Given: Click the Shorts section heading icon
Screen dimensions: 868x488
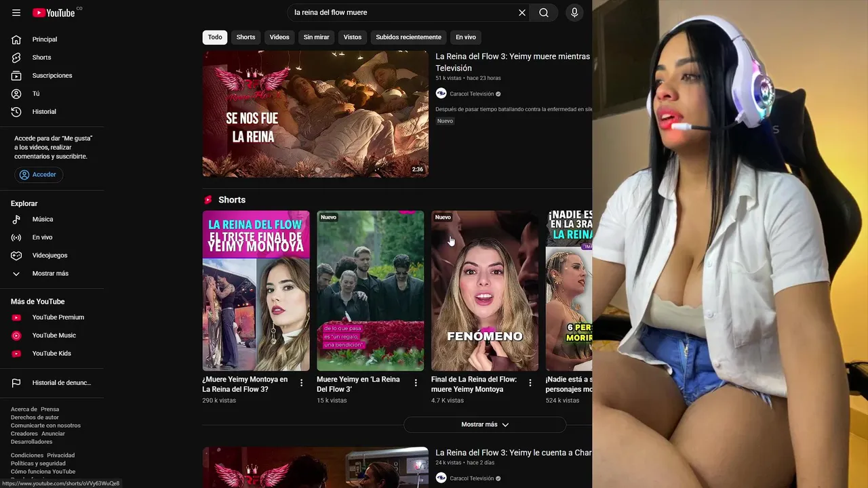Looking at the screenshot, I should [208, 200].
